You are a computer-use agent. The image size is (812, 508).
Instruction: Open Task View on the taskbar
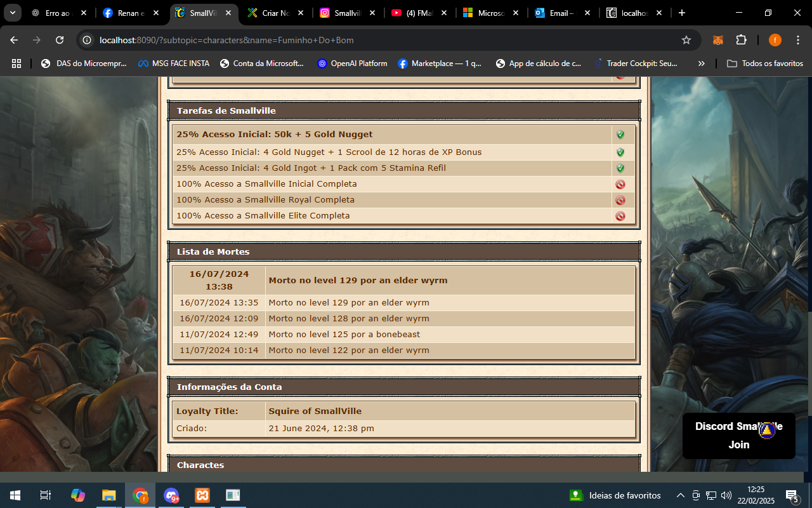(45, 495)
